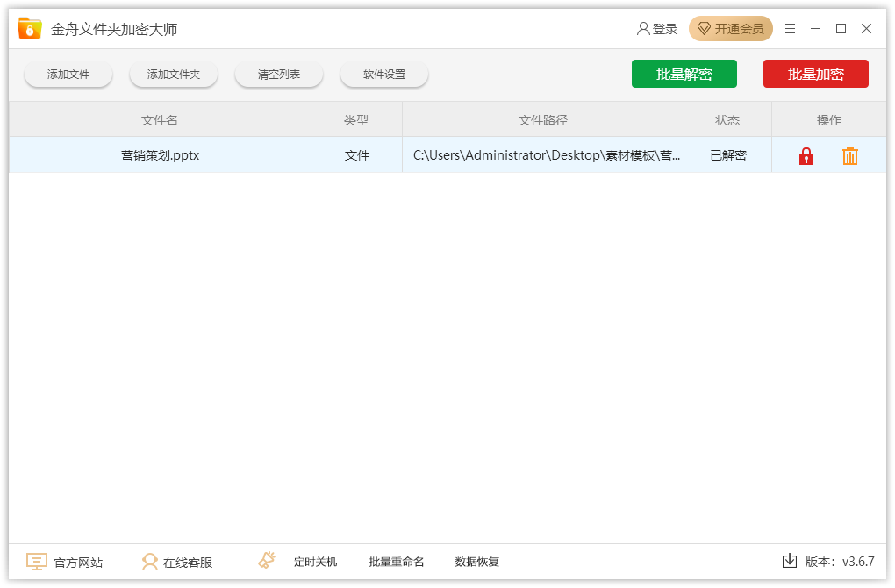Click the 文件名 column header
895x588 pixels.
click(x=160, y=120)
